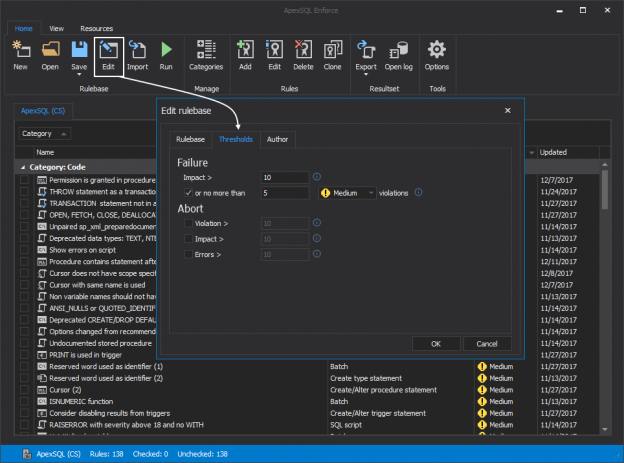Open the Medium severity dropdown
This screenshot has width=624, height=463.
(x=347, y=193)
